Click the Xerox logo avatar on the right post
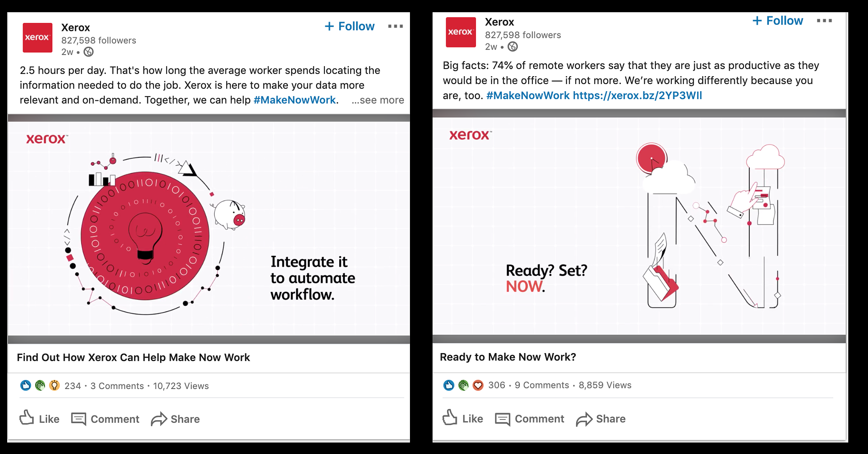The height and width of the screenshot is (454, 868). [461, 32]
